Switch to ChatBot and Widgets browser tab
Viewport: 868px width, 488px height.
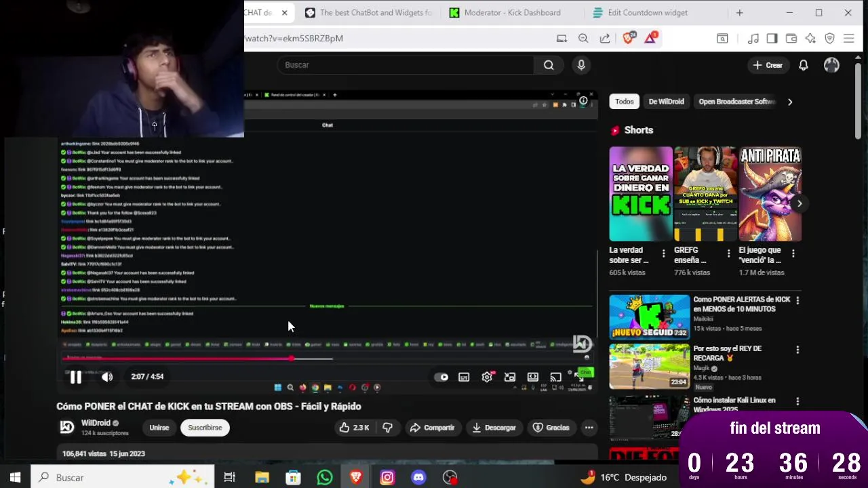point(370,12)
